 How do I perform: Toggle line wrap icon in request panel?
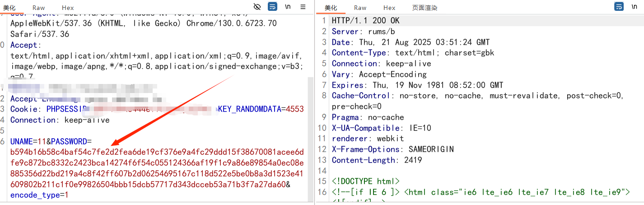coord(272,7)
